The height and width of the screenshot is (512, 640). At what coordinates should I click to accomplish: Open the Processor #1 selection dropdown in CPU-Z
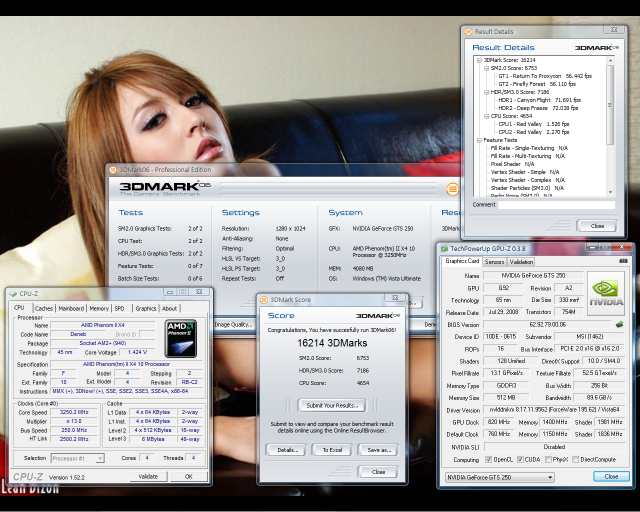(x=78, y=459)
